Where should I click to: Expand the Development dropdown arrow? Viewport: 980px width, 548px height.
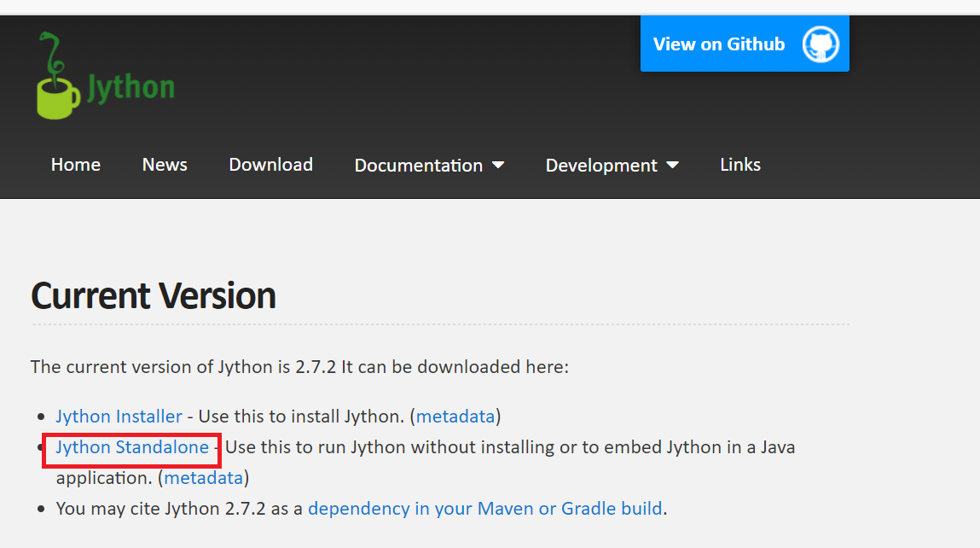tap(672, 165)
